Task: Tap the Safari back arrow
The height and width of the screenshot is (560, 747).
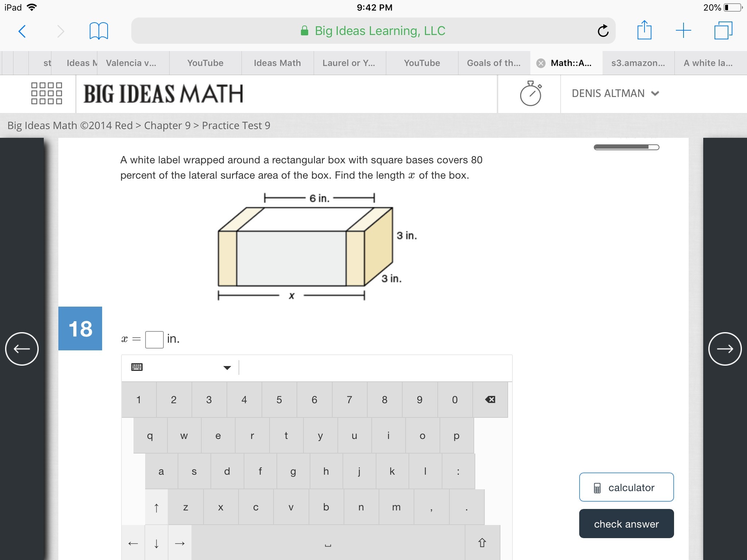Action: pos(22,31)
